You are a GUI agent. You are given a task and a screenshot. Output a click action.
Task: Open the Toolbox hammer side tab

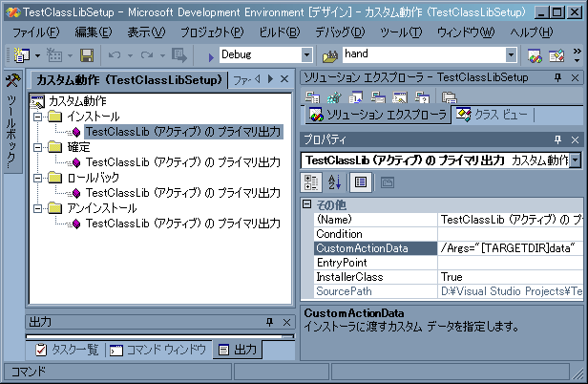[13, 80]
